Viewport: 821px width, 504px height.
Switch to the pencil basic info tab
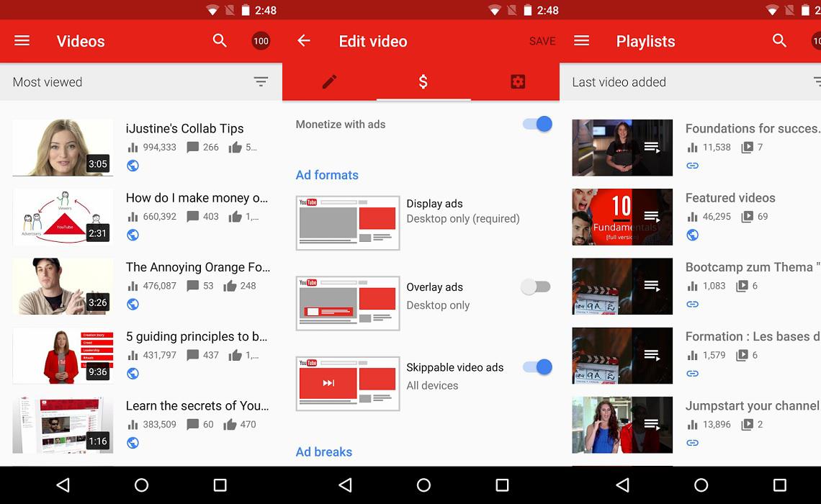329,81
